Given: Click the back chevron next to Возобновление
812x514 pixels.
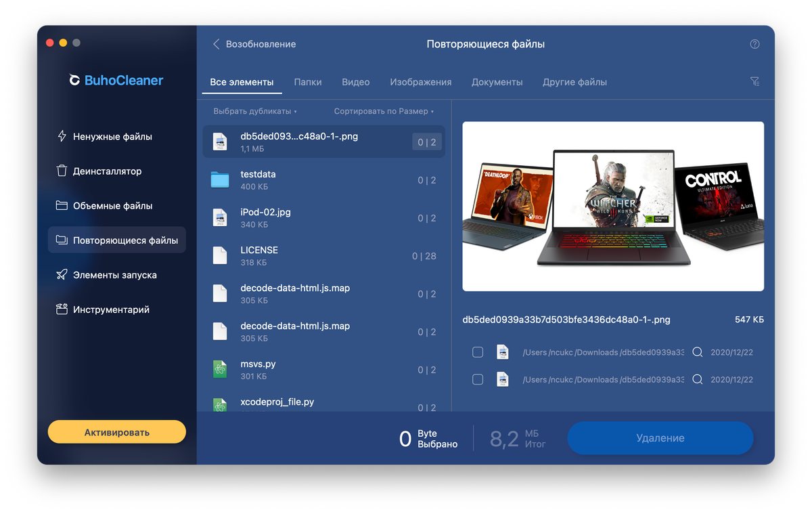Looking at the screenshot, I should coord(217,44).
